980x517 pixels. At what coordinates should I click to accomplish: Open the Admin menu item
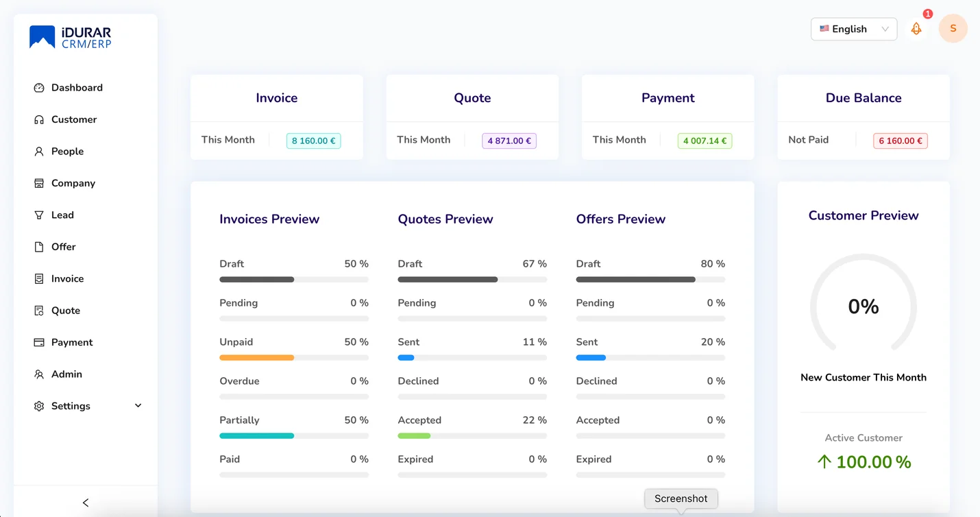pos(86,374)
